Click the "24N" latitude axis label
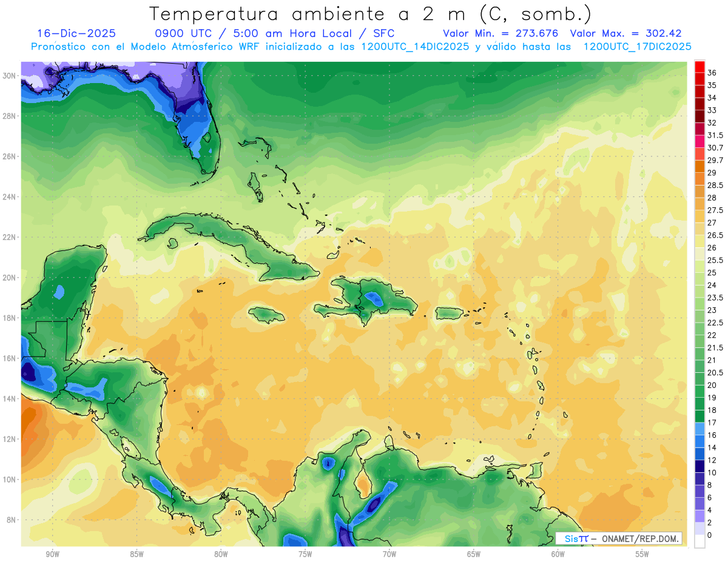 [10, 196]
